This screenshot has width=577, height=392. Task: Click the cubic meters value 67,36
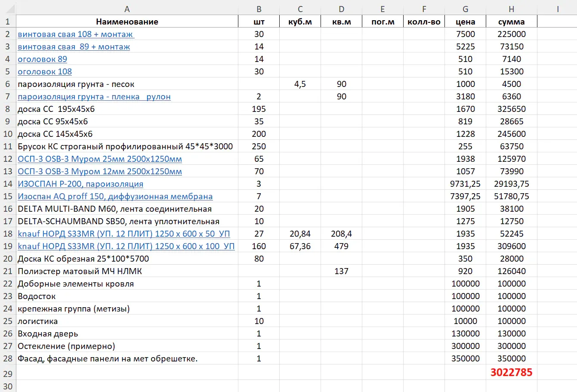pos(300,247)
